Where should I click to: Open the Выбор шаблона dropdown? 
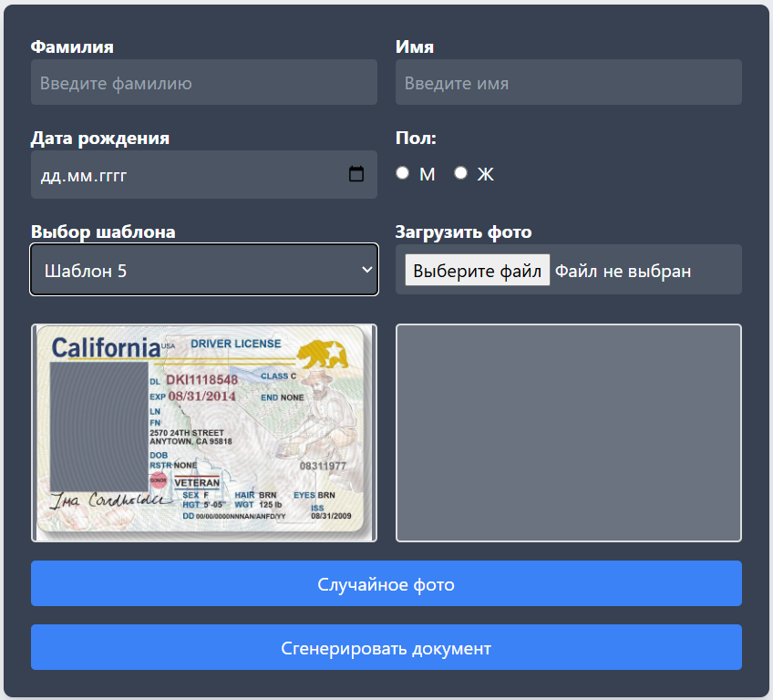(204, 270)
